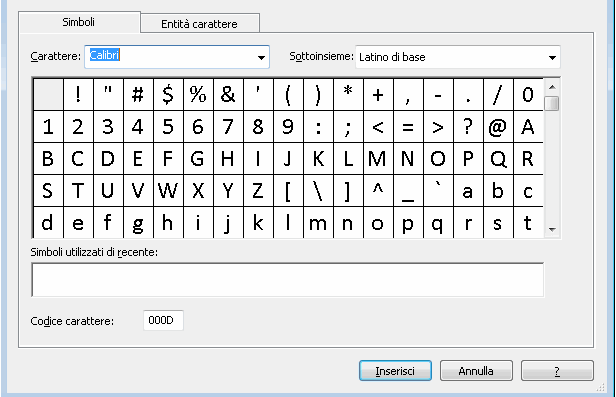The width and height of the screenshot is (616, 397).
Task: Select the lowercase a cell
Action: click(468, 191)
